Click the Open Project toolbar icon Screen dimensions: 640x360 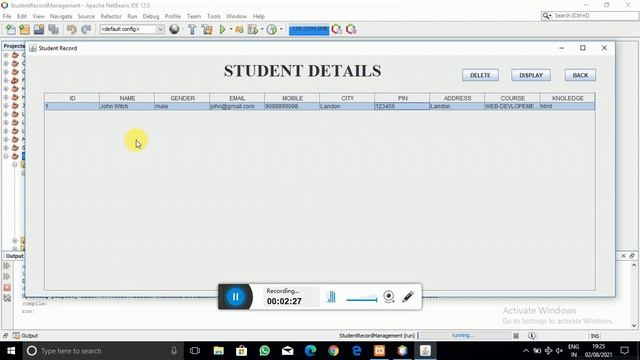click(x=39, y=29)
